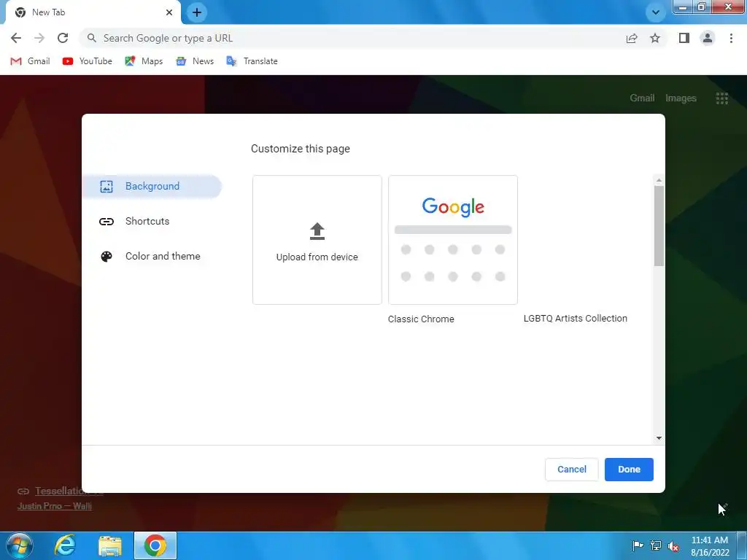This screenshot has width=747, height=560.
Task: Cancel the customize dialog
Action: [x=572, y=469]
